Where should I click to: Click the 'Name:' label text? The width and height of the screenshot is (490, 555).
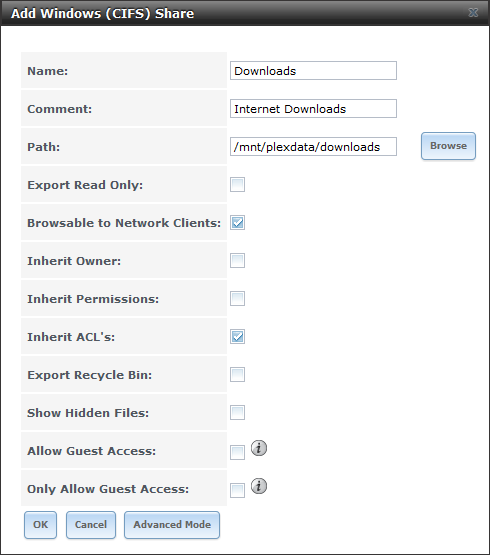(47, 71)
